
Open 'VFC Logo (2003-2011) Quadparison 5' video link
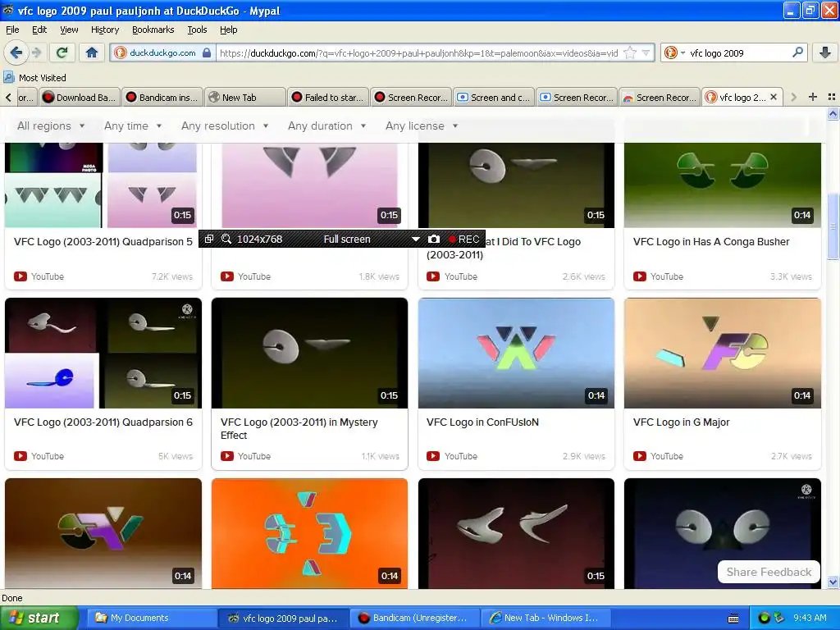pyautogui.click(x=103, y=242)
